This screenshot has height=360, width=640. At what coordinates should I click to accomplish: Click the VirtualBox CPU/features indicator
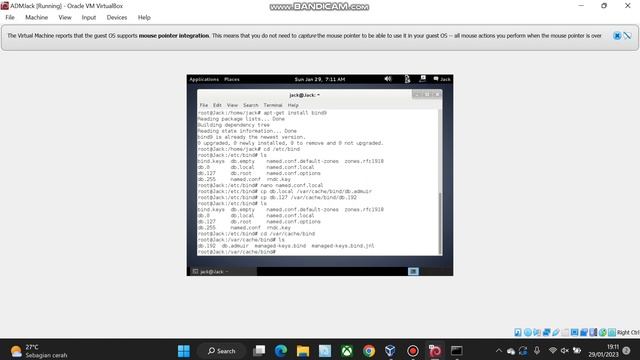pyautogui.click(x=593, y=333)
